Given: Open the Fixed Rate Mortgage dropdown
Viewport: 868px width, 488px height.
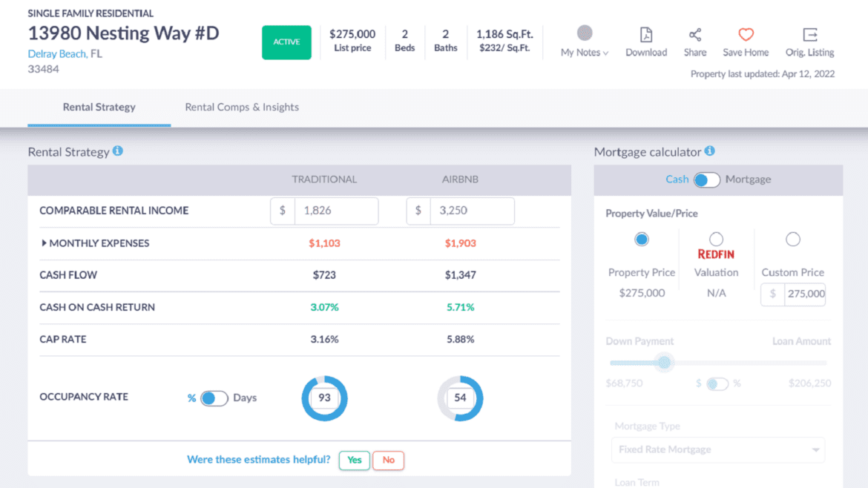Looking at the screenshot, I should tap(717, 449).
